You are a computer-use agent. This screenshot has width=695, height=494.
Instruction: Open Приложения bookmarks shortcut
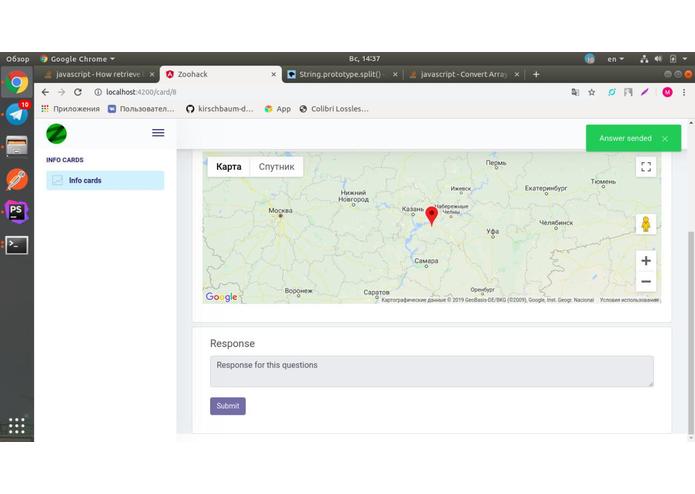click(70, 109)
